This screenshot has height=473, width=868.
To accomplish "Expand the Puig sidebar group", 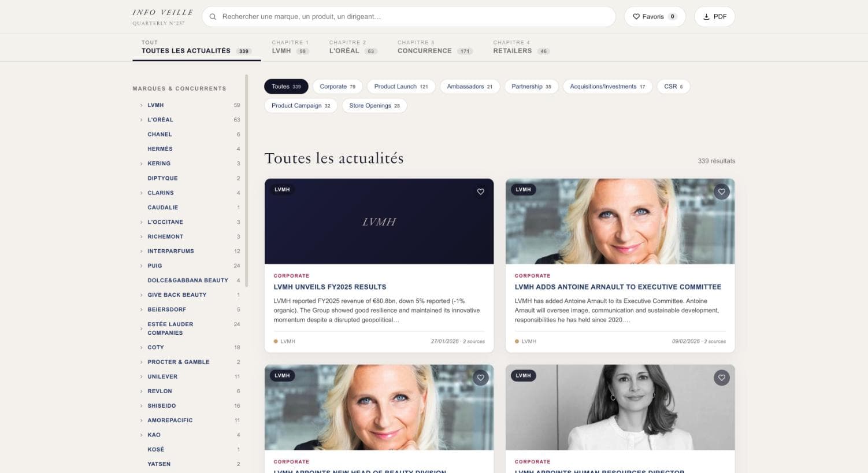I will click(141, 266).
